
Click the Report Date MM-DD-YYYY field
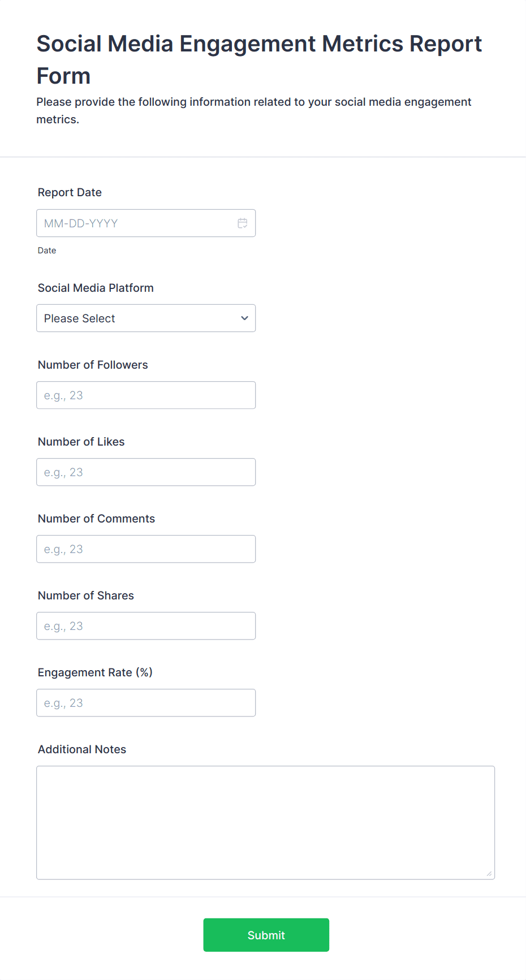pos(136,223)
